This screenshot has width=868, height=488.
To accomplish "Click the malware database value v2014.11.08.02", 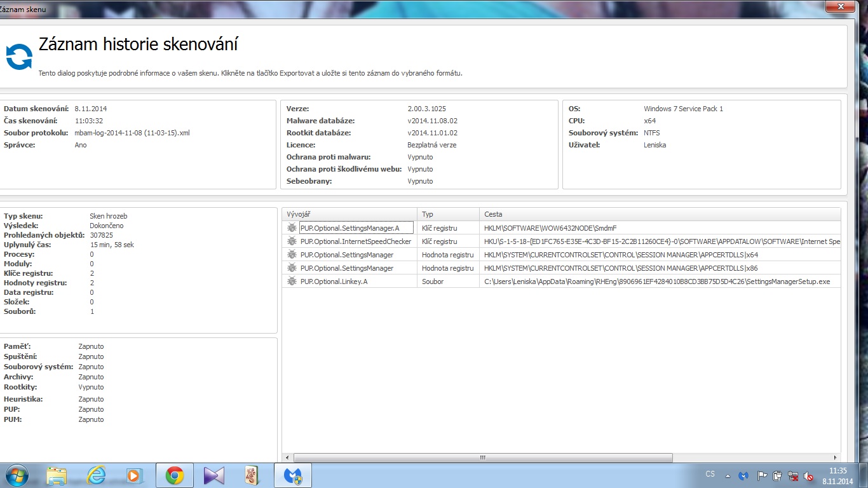I will pyautogui.click(x=433, y=121).
